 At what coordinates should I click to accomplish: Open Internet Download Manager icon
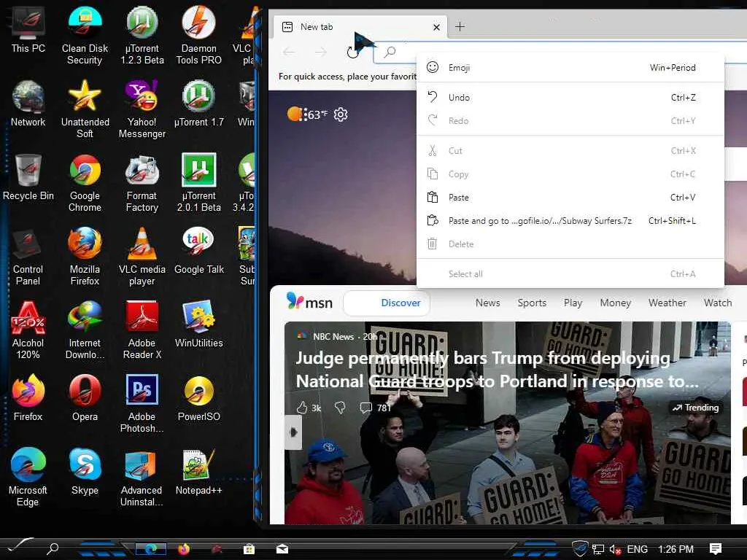pos(85,330)
